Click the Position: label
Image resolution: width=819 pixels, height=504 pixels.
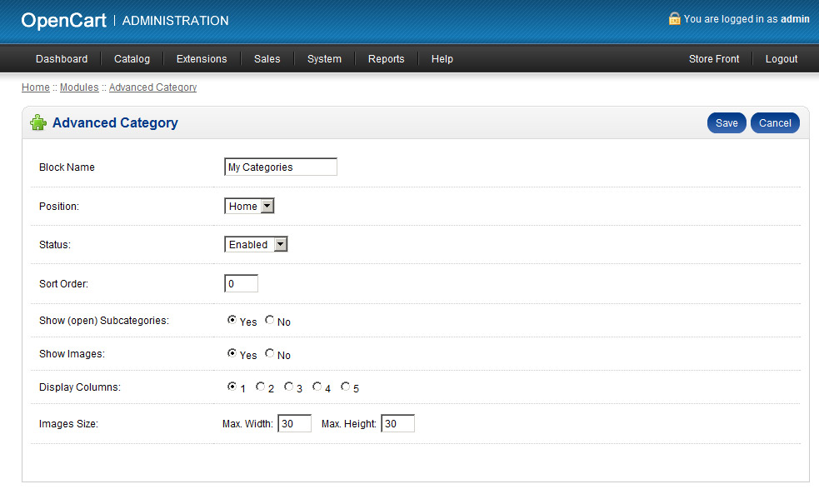click(x=59, y=207)
